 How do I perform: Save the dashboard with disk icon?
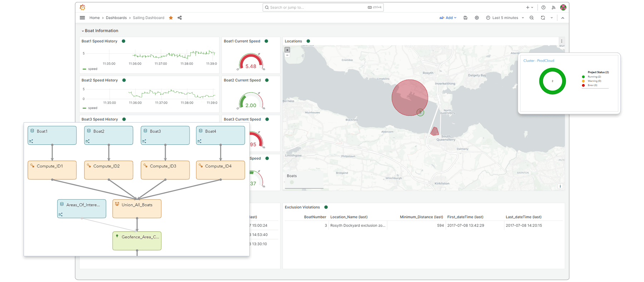click(465, 18)
